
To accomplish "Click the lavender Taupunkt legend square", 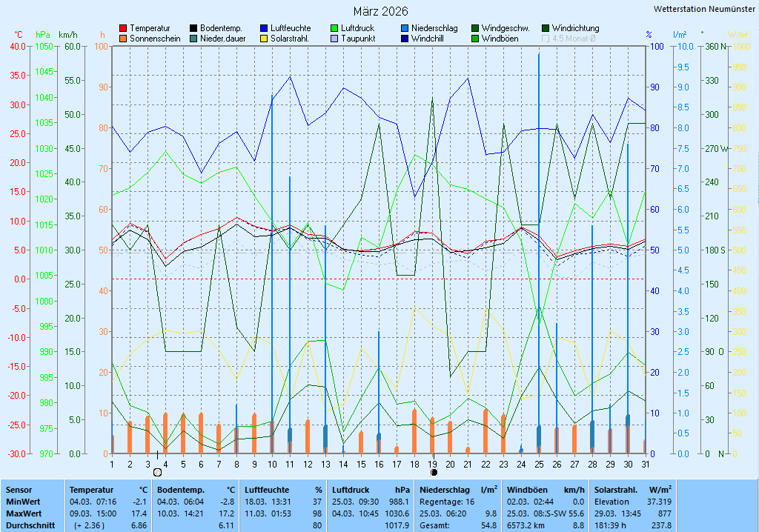I will coord(334,39).
